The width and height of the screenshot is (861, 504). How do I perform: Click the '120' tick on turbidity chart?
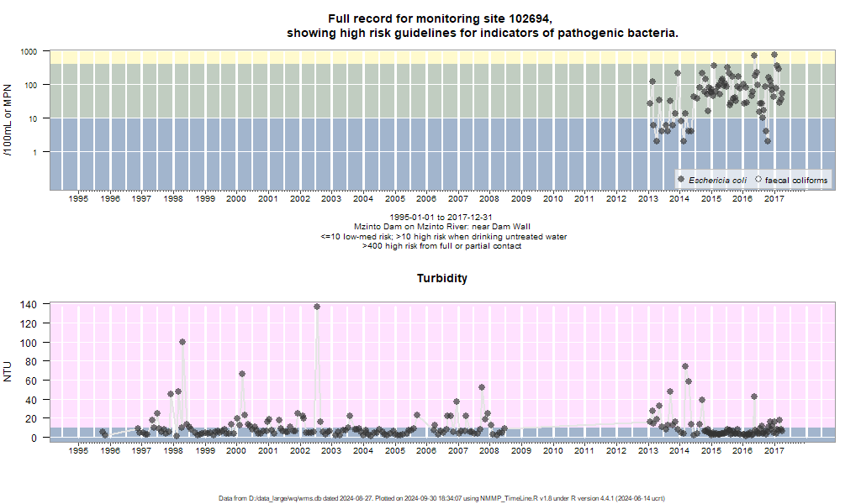(29, 323)
